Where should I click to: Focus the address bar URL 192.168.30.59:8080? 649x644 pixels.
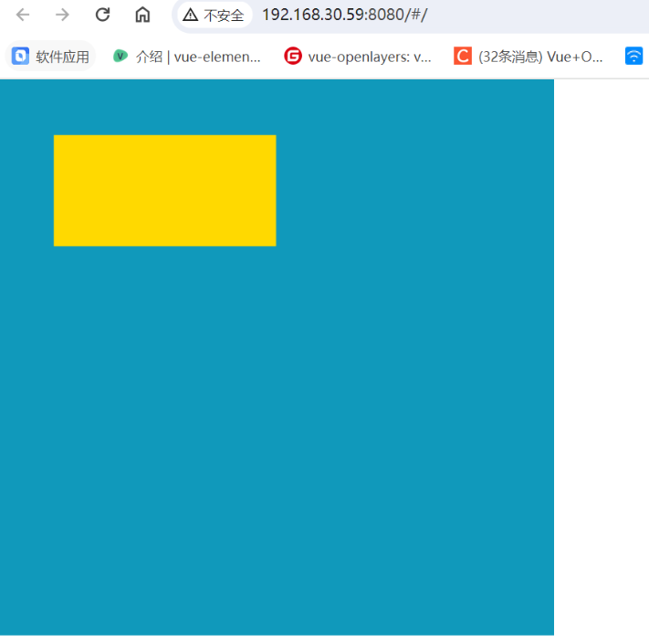pyautogui.click(x=344, y=15)
